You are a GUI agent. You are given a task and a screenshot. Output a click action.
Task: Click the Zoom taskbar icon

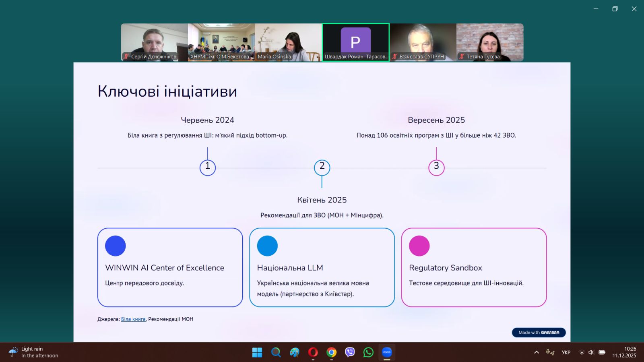pyautogui.click(x=387, y=352)
